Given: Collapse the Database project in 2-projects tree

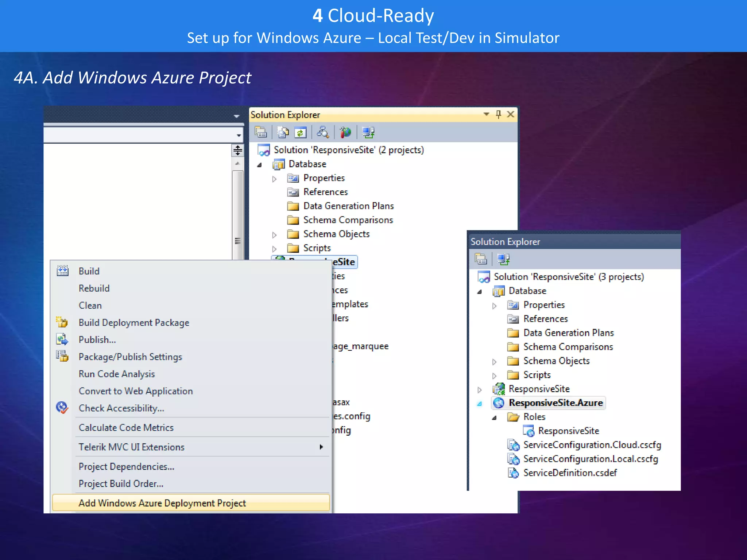Looking at the screenshot, I should click(260, 165).
